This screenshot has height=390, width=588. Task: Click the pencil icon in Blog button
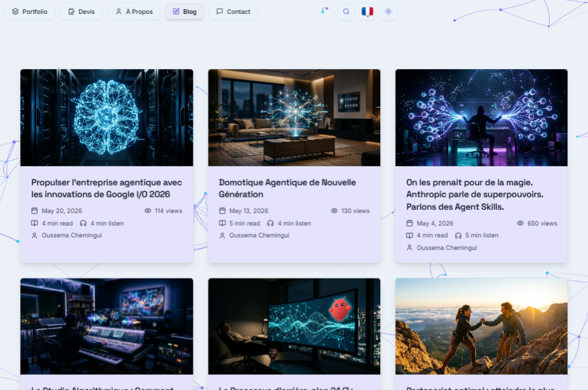coord(176,12)
